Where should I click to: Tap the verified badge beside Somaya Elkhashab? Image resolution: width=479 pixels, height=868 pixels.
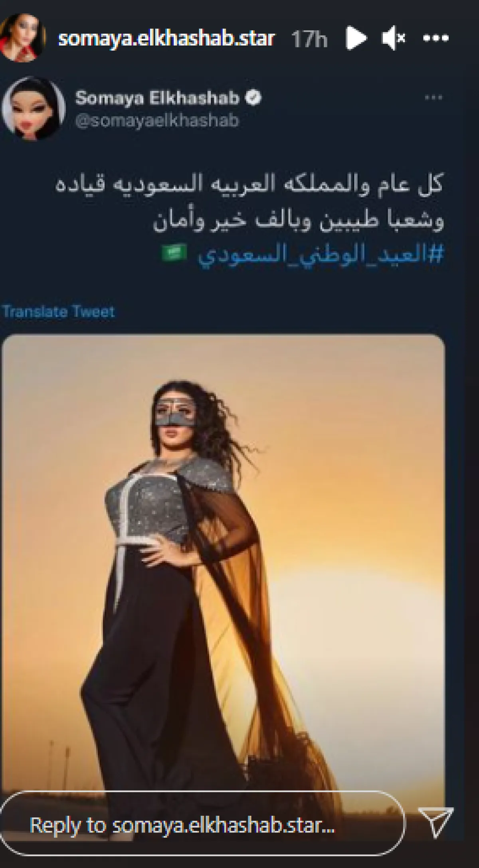pos(253,97)
